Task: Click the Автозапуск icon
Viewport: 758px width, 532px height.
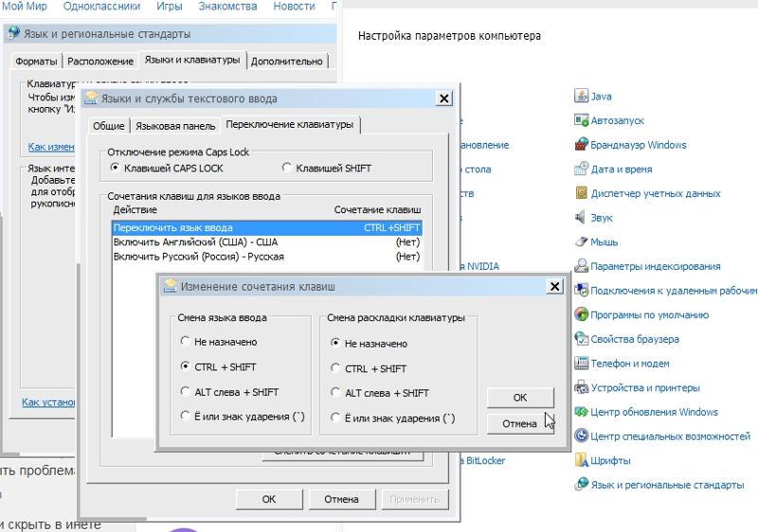Action: (581, 119)
